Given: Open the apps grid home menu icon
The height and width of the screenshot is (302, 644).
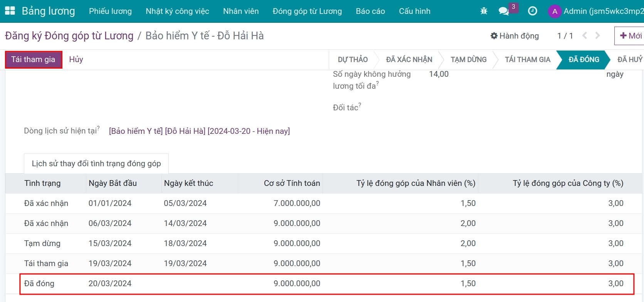Looking at the screenshot, I should pyautogui.click(x=10, y=11).
